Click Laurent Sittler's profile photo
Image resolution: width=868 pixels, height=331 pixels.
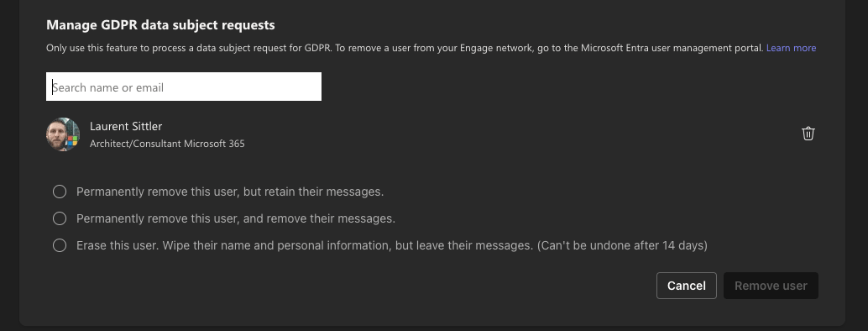tap(63, 134)
